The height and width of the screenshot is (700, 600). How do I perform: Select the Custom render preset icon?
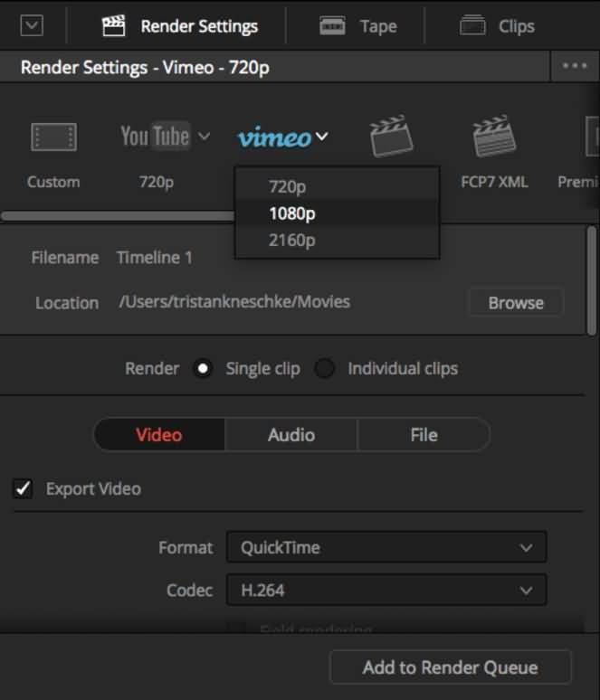pos(53,137)
